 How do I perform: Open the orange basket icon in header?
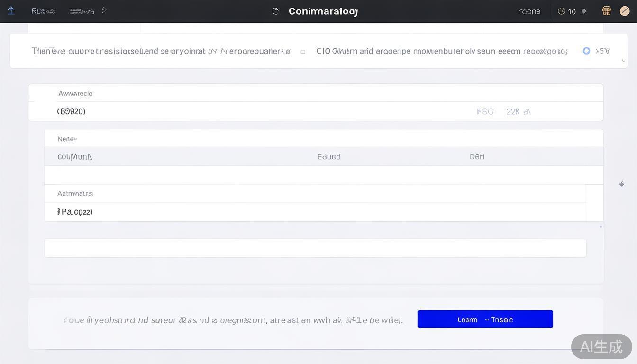pyautogui.click(x=606, y=11)
